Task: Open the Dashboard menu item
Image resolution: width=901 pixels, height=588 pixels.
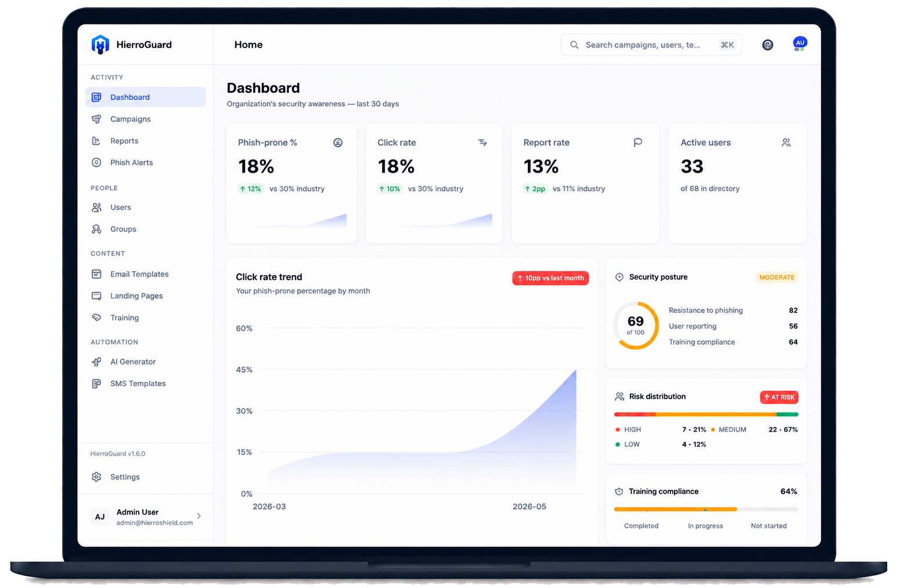Action: [x=146, y=97]
